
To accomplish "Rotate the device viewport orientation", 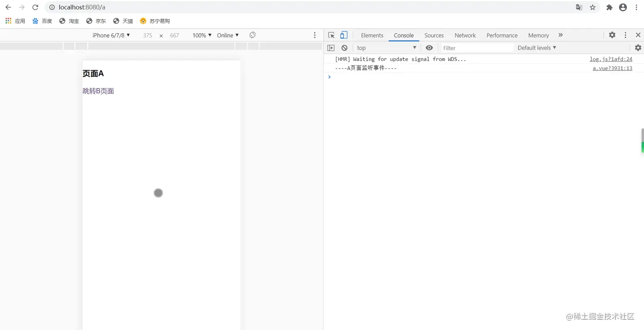I will (253, 35).
